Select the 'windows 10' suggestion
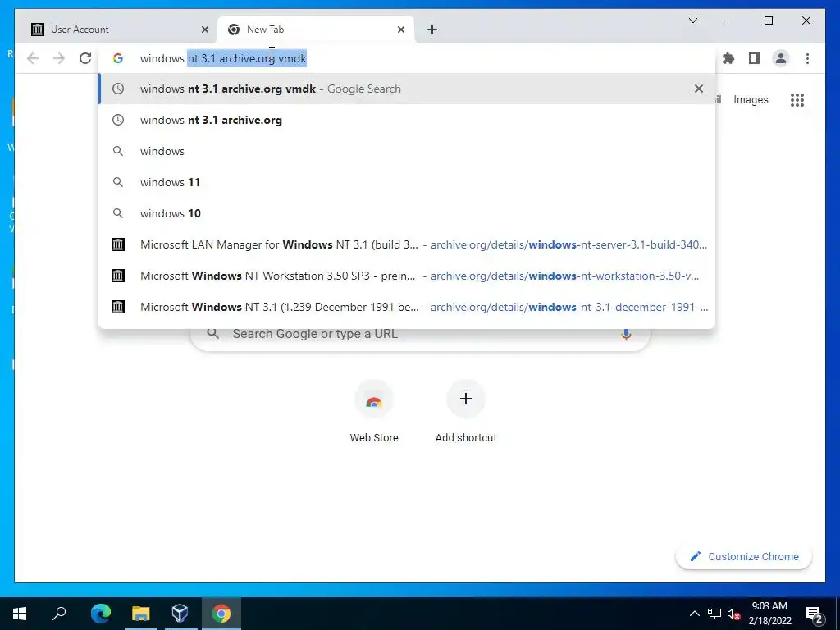Image resolution: width=840 pixels, height=630 pixels. tap(407, 213)
